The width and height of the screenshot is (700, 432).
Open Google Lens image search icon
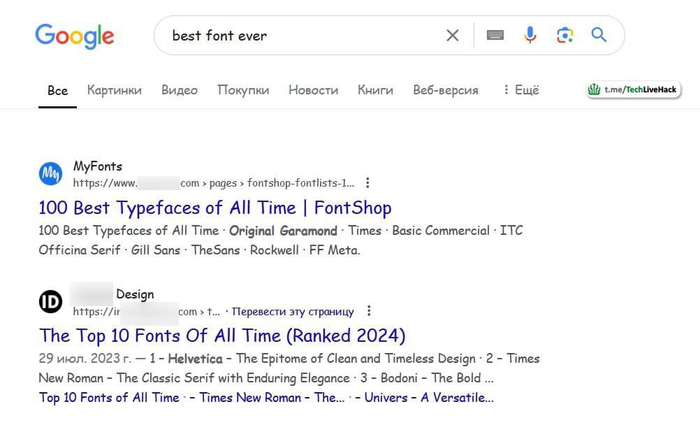pyautogui.click(x=565, y=35)
